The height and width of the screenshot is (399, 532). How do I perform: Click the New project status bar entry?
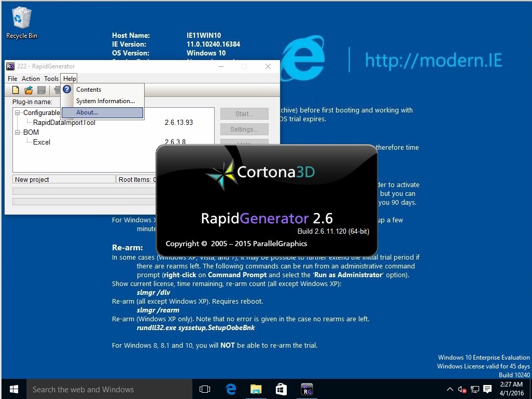tap(64, 179)
